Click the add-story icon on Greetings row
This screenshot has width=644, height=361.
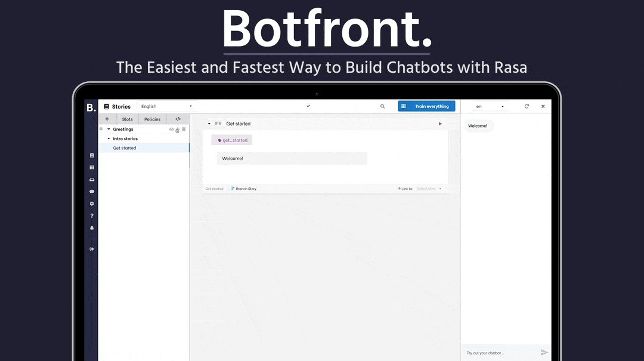coord(178,129)
